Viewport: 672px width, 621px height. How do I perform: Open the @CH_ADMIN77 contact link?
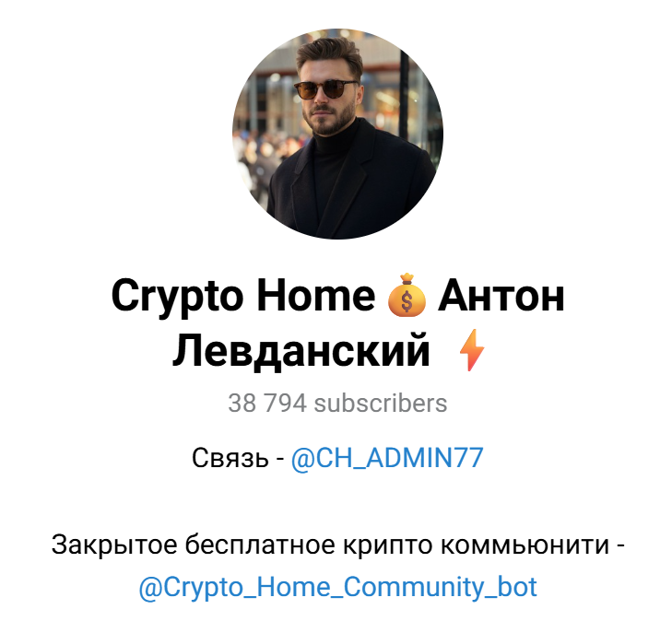387,457
